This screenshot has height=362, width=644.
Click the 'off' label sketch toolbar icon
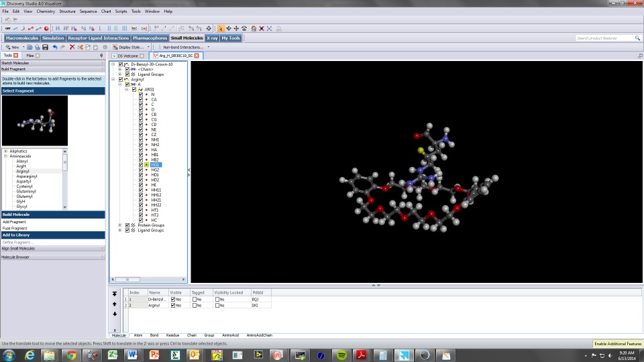pos(8,28)
